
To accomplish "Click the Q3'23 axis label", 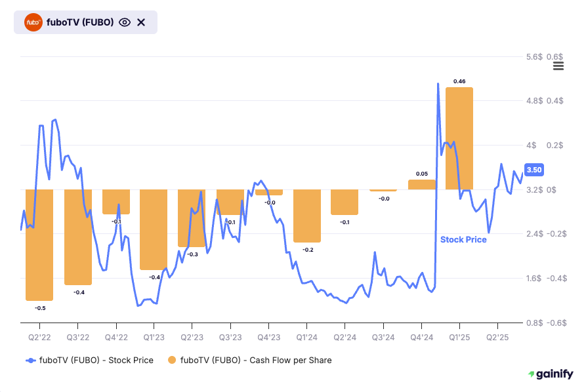I will click(230, 338).
